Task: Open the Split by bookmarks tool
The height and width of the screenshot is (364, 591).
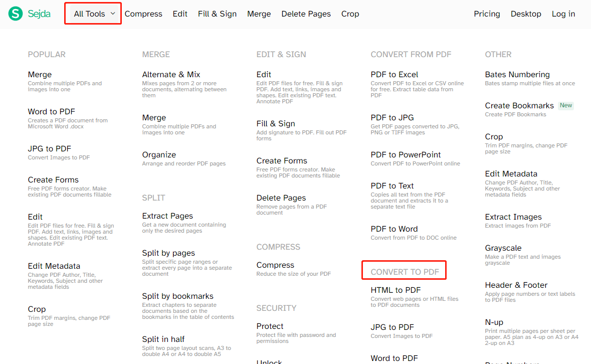Action: (177, 296)
